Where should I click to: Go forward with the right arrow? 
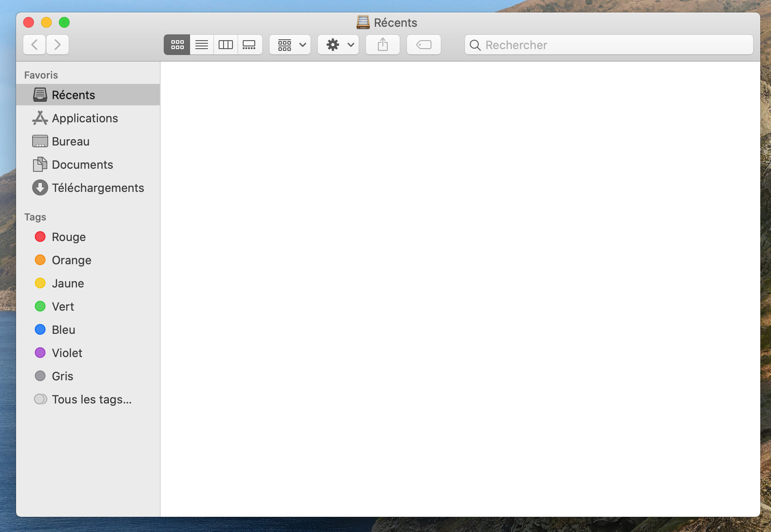(x=58, y=45)
